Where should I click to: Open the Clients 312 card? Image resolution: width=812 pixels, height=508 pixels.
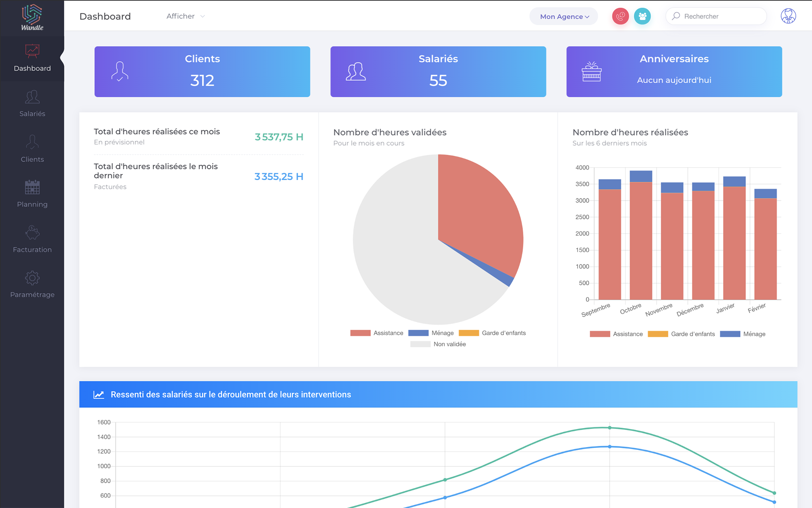click(202, 71)
